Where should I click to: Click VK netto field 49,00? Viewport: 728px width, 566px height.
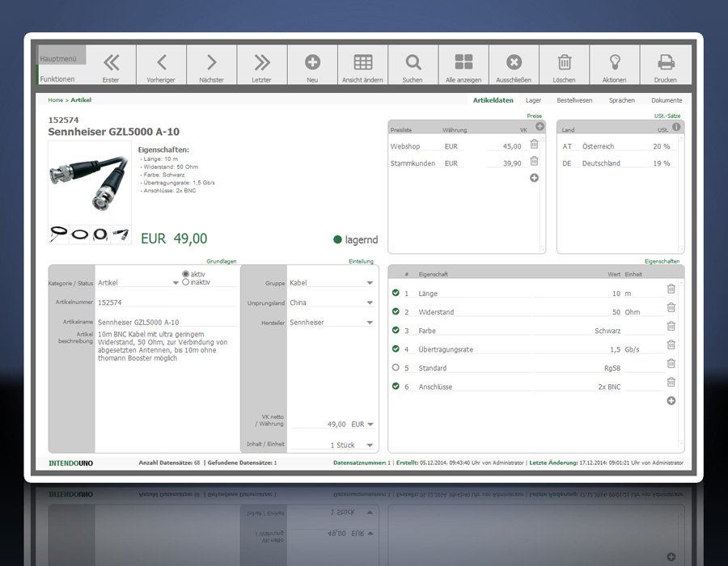pos(319,424)
